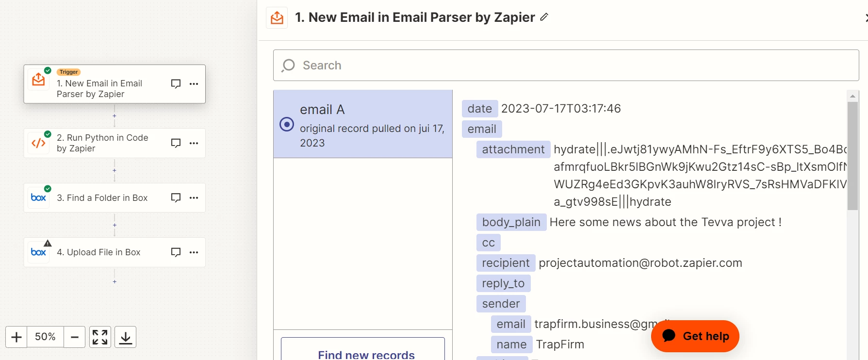Screen dimensions: 868x360
Task: Open more options for Upload File step
Action: click(x=194, y=252)
